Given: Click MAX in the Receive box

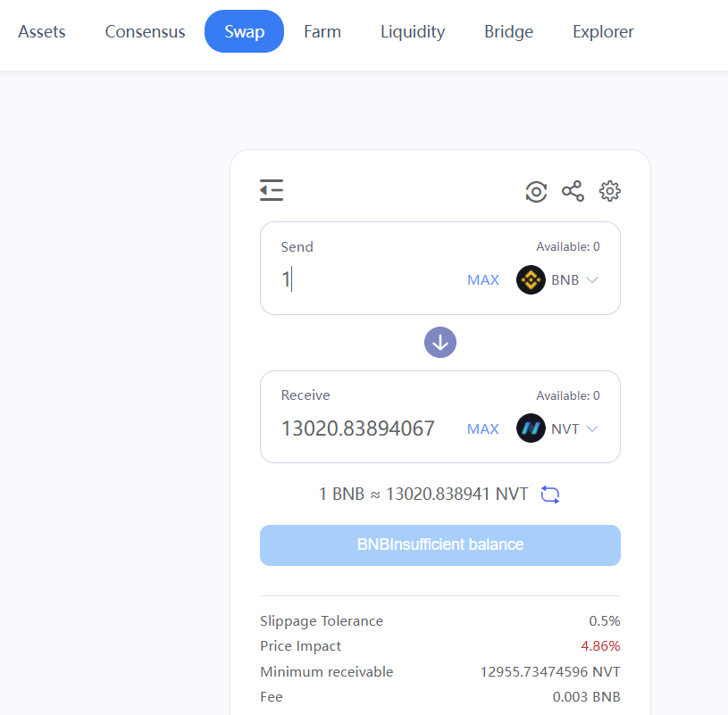Looking at the screenshot, I should tap(483, 428).
